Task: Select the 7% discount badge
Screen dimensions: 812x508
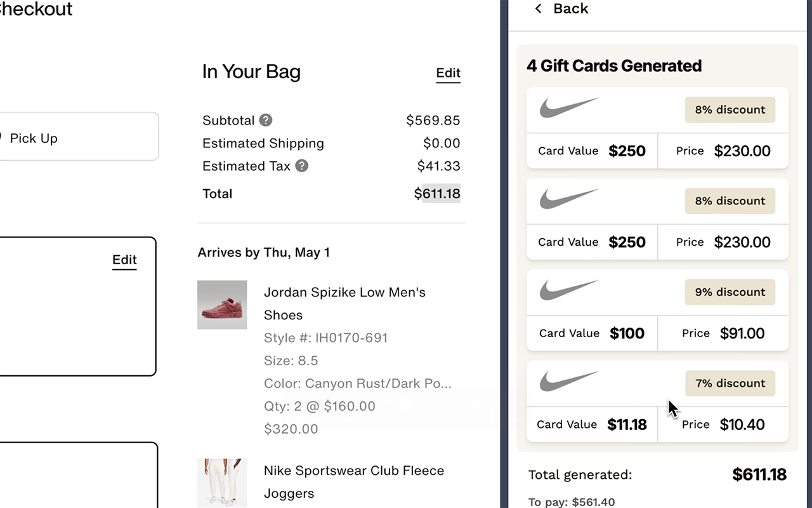Action: [x=730, y=383]
